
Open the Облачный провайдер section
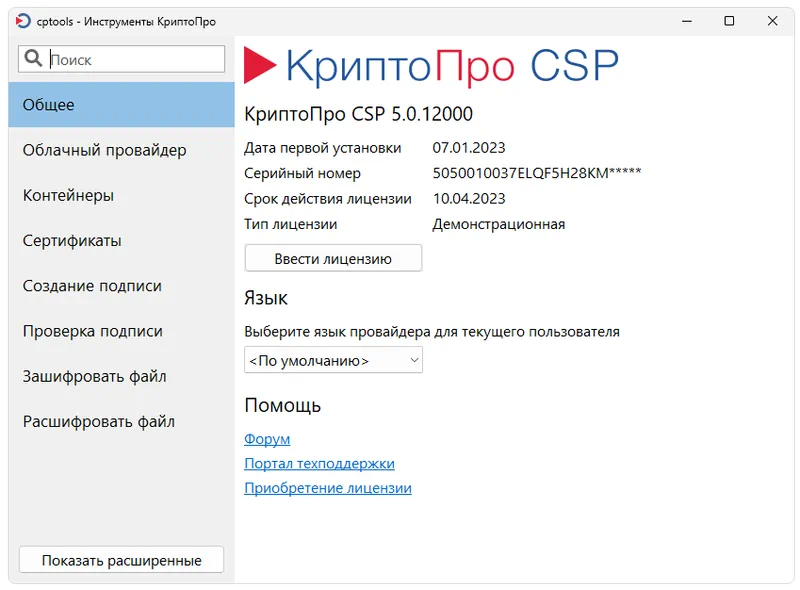click(x=121, y=150)
